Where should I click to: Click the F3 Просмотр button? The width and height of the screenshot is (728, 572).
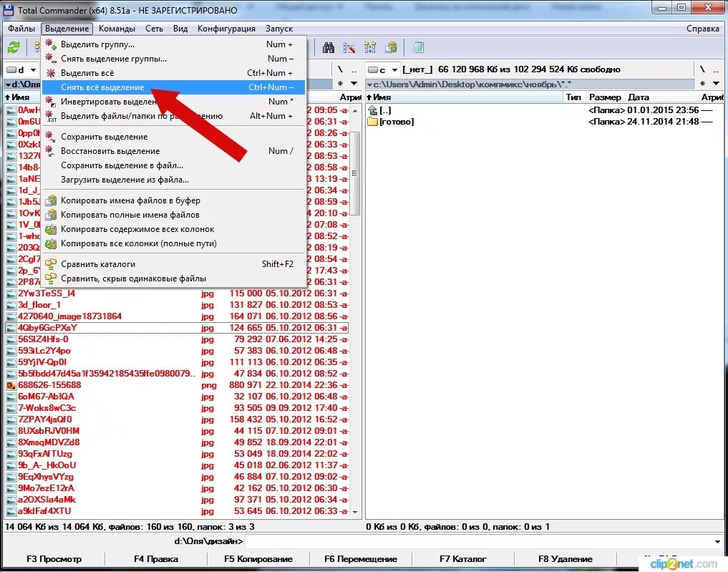tap(54, 559)
